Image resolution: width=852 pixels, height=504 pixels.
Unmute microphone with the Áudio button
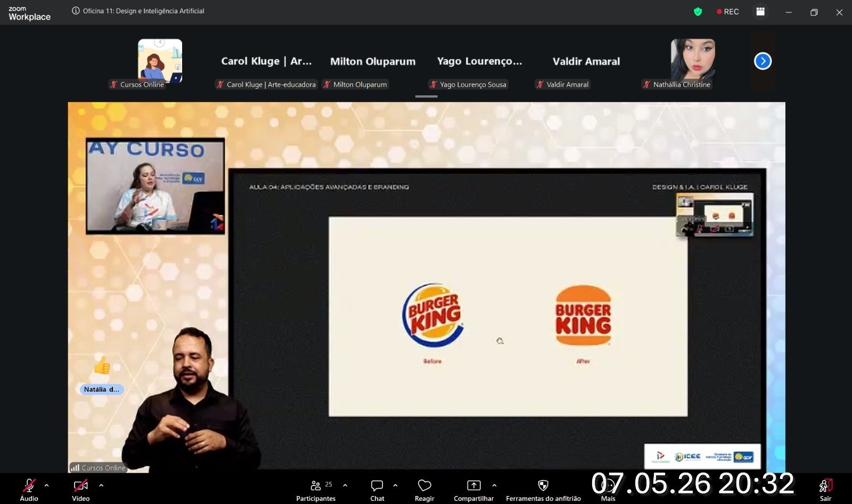[x=29, y=490]
